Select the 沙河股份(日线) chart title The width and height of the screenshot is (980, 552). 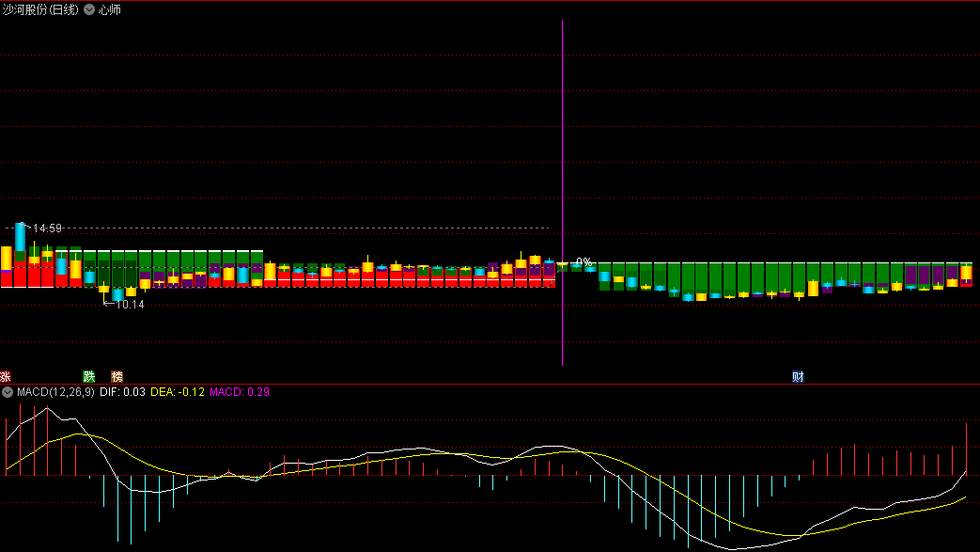[x=40, y=9]
